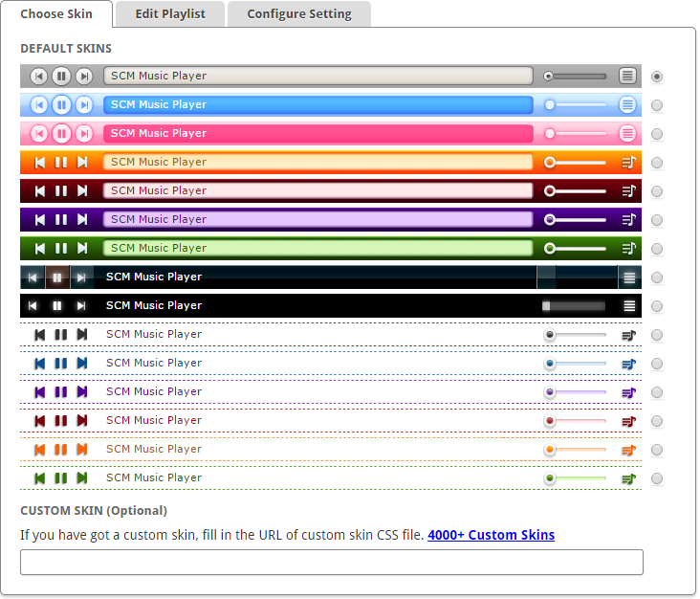Click next track on dotted purple minimal skin
The width and height of the screenshot is (700, 599).
(82, 391)
